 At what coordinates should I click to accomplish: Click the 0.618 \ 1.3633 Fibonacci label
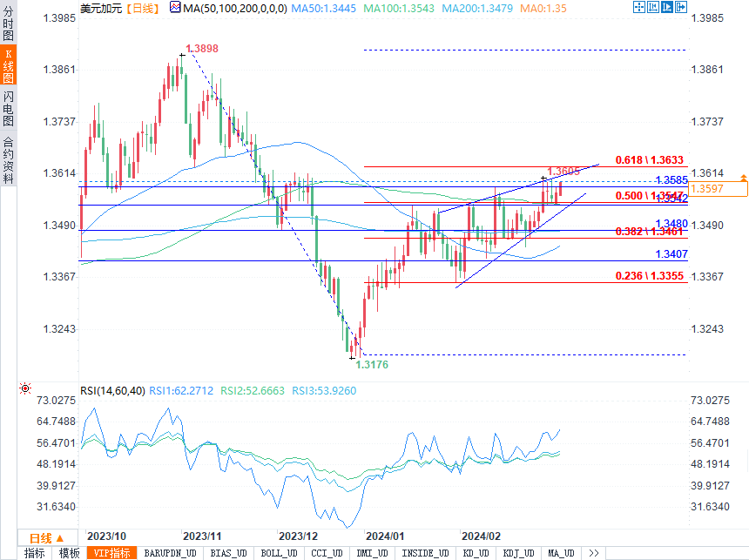(649, 160)
